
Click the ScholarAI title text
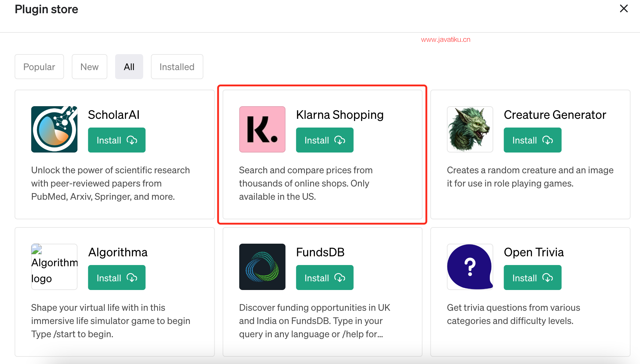[114, 115]
